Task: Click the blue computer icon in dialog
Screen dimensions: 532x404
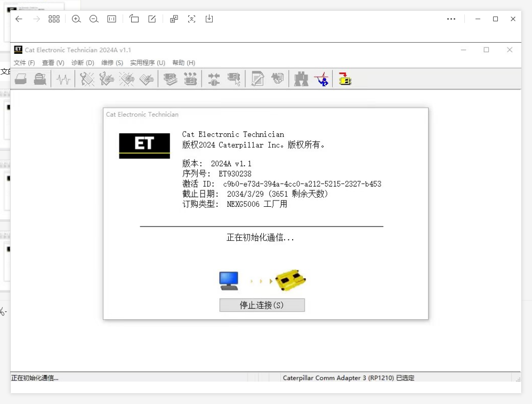Action: pos(229,281)
